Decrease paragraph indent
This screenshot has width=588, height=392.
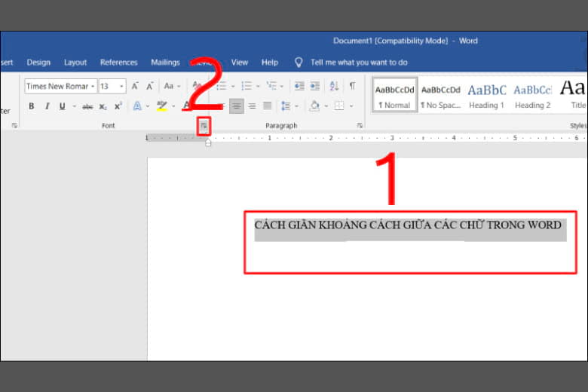pyautogui.click(x=299, y=86)
